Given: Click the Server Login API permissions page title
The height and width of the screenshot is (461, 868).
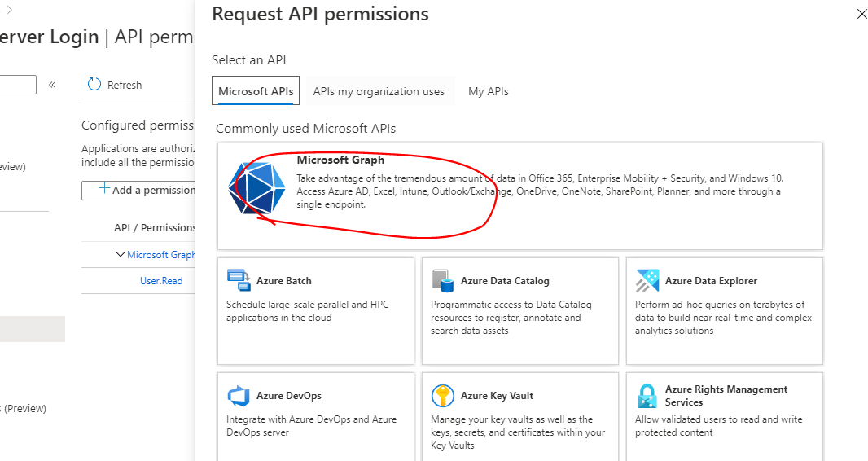Looking at the screenshot, I should point(96,37).
